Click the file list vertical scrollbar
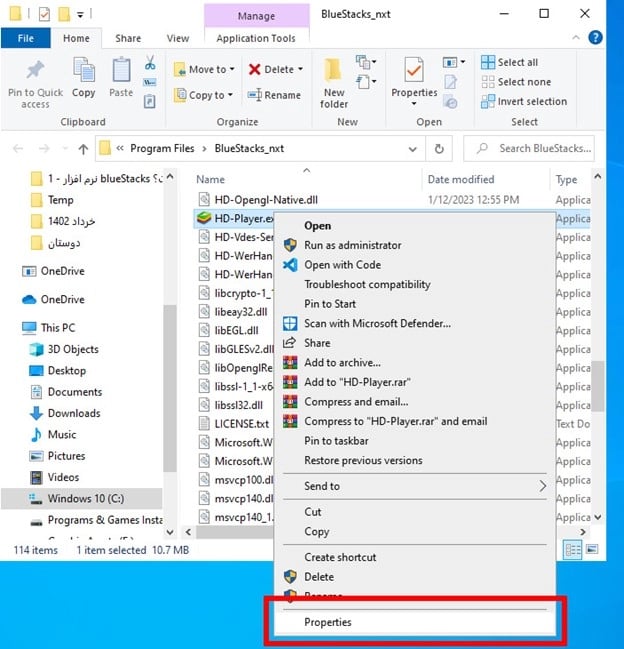This screenshot has height=649, width=624. pyautogui.click(x=598, y=386)
